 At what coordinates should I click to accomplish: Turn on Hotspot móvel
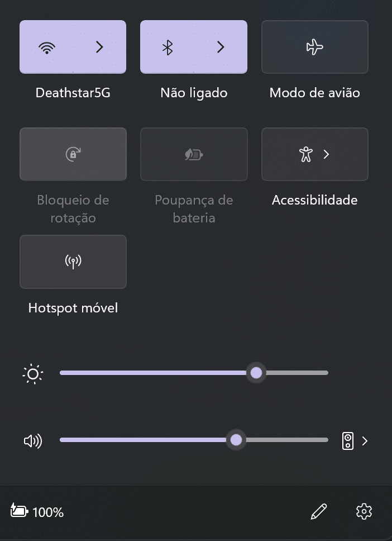coord(73,262)
